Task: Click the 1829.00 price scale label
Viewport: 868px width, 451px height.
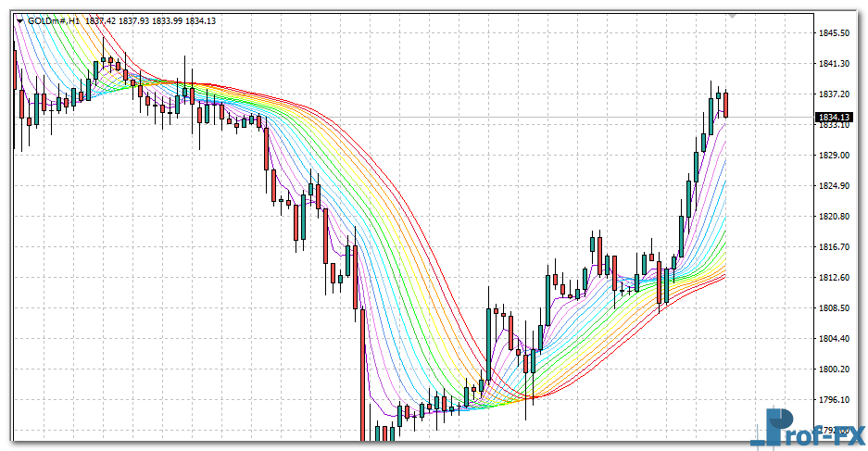Action: point(834,156)
